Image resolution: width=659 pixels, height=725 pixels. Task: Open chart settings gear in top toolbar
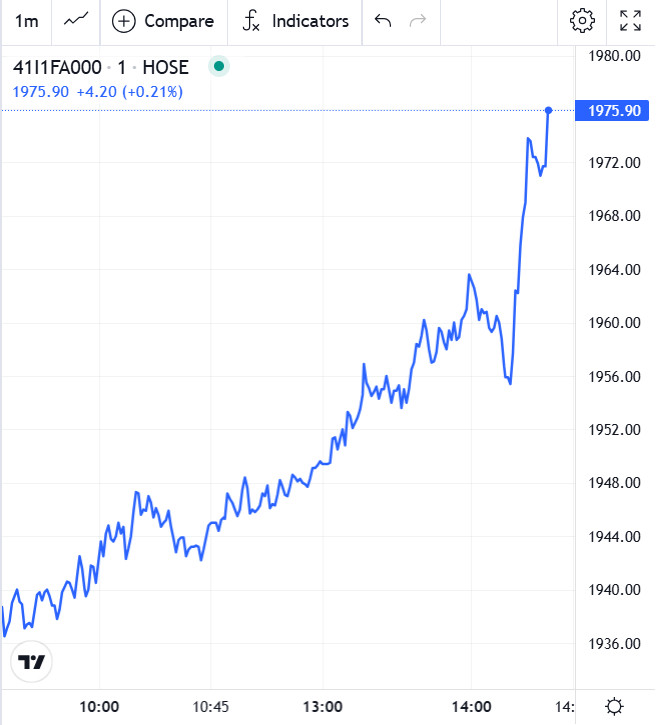coord(581,21)
